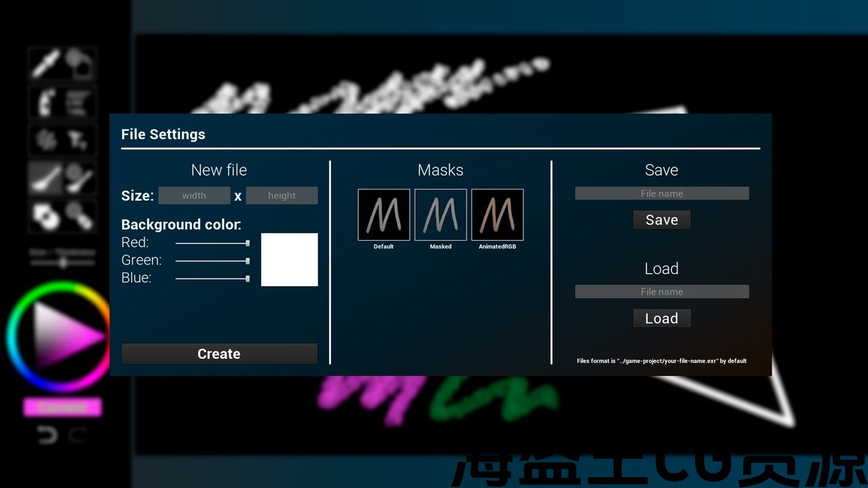The width and height of the screenshot is (868, 488).
Task: Click the white background color preview
Action: tap(290, 260)
